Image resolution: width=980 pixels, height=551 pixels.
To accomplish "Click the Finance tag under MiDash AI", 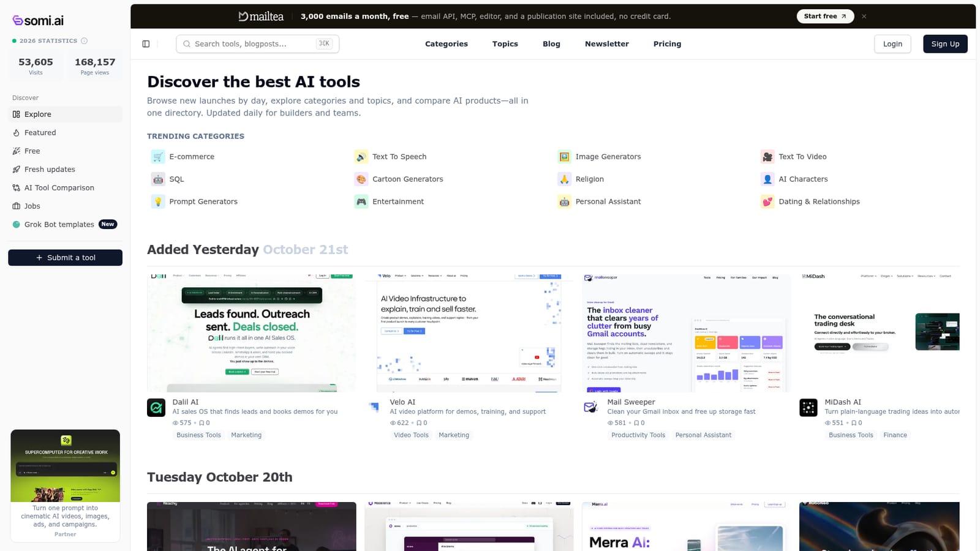I will (x=895, y=435).
